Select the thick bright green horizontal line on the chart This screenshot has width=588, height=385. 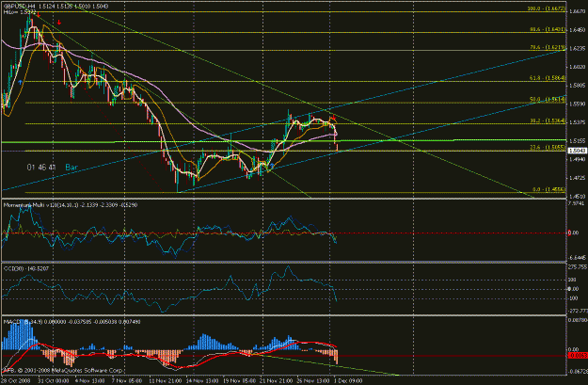pos(283,141)
